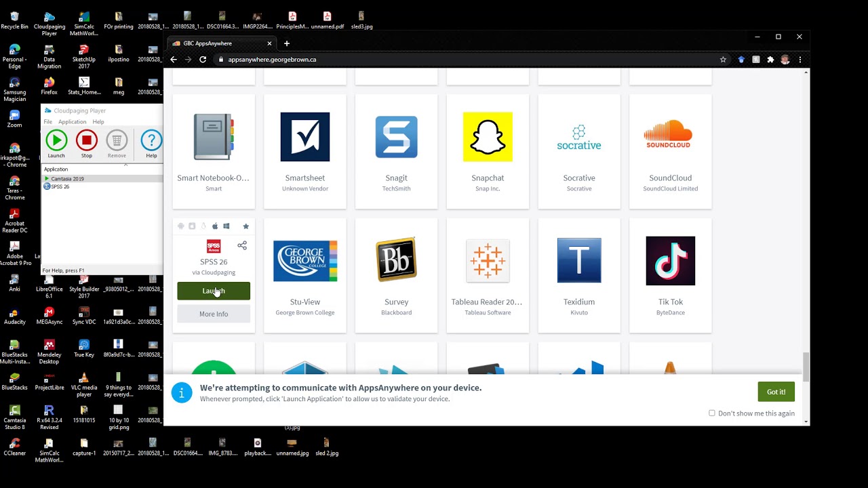Open Help question mark icon in Cloudpaging Player
This screenshot has height=488, width=868.
[151, 140]
